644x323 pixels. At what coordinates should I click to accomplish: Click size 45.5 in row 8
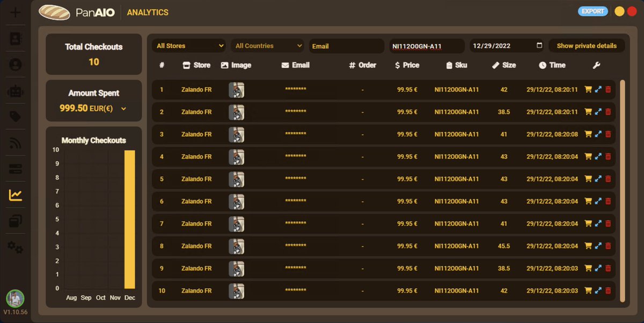tap(504, 246)
